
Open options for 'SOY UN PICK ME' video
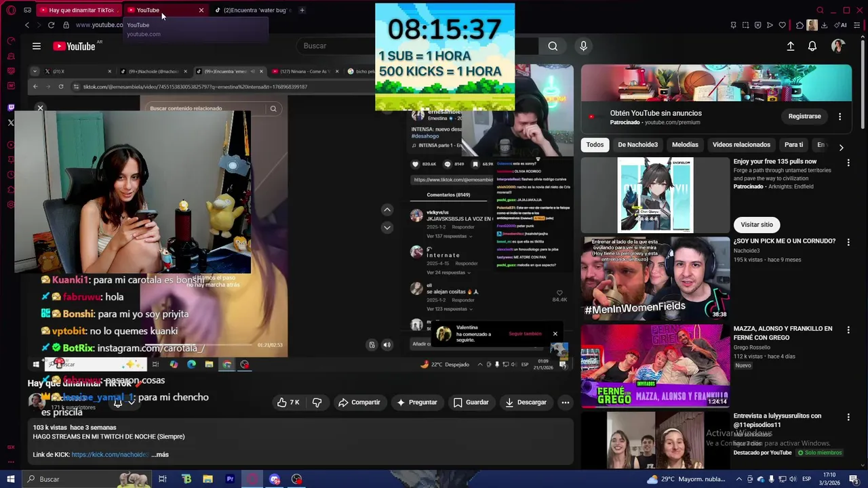pos(848,242)
